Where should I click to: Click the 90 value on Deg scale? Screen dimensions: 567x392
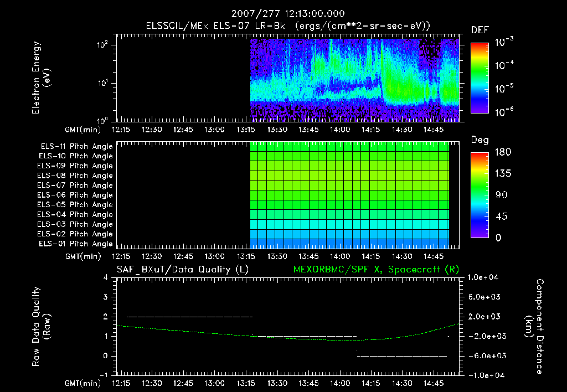tap(502, 195)
